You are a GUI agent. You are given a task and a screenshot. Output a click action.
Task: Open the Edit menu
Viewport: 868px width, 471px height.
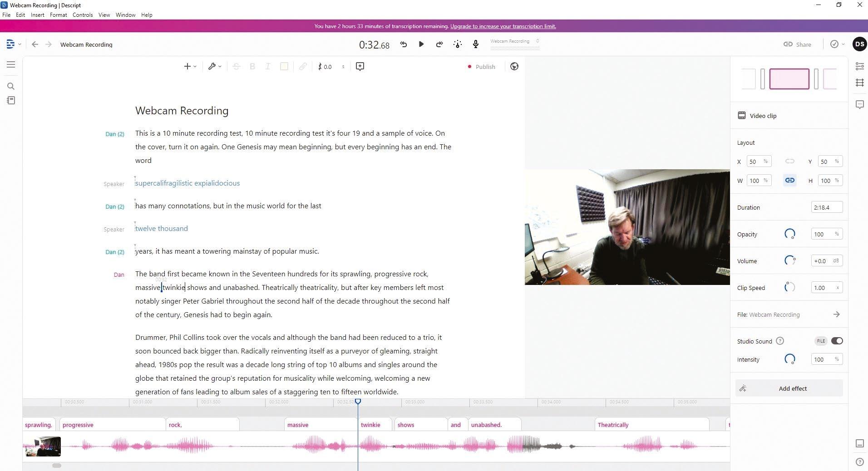point(20,15)
